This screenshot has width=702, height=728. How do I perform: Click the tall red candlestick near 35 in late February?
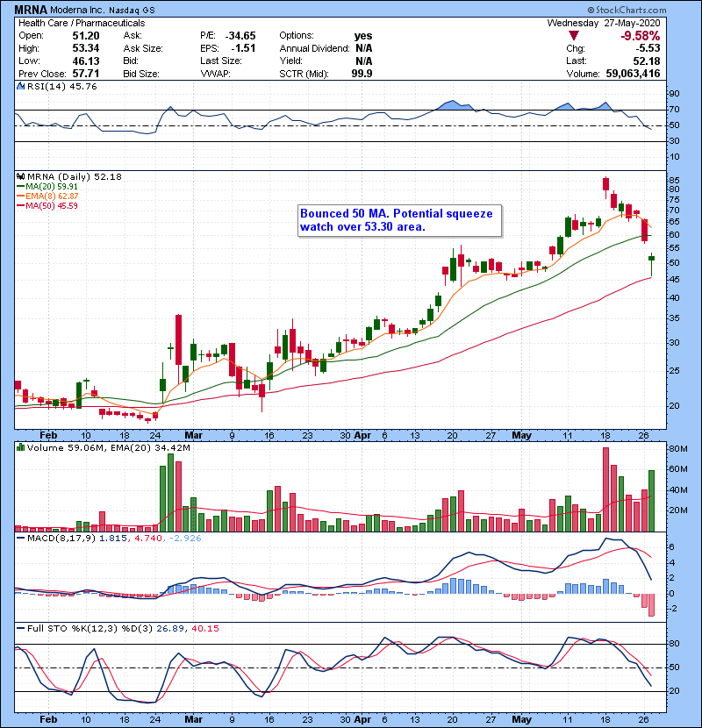(178, 339)
